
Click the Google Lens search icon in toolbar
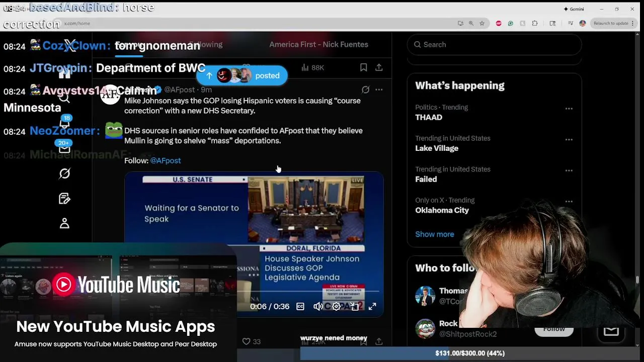point(552,23)
